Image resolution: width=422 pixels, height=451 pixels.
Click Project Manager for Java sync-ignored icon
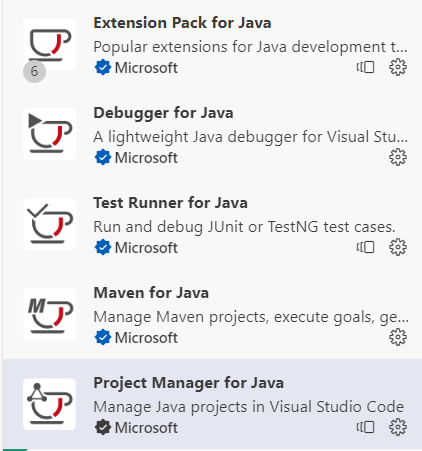pos(365,427)
